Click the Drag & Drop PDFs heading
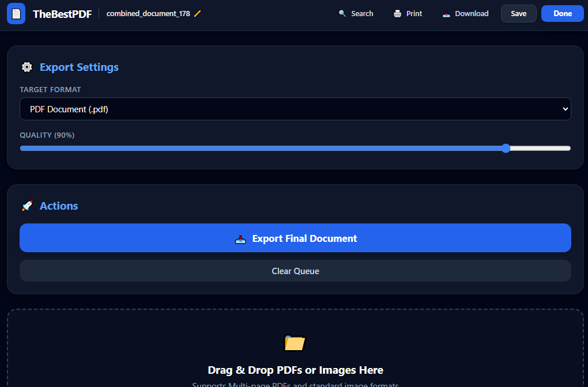The width and height of the screenshot is (588, 387). tap(296, 370)
